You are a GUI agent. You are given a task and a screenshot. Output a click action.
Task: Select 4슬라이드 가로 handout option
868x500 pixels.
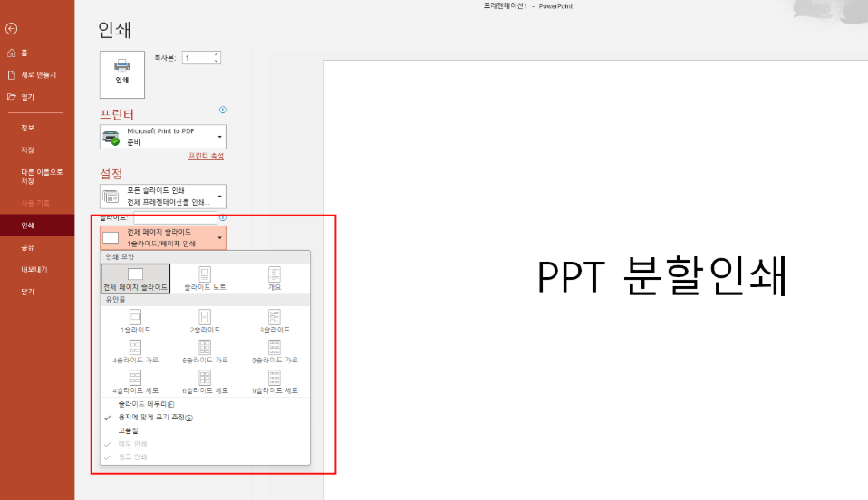click(x=135, y=351)
